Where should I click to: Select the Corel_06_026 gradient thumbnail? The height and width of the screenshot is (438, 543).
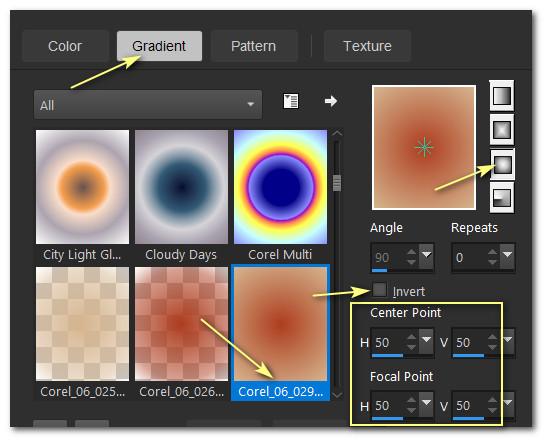coord(181,324)
